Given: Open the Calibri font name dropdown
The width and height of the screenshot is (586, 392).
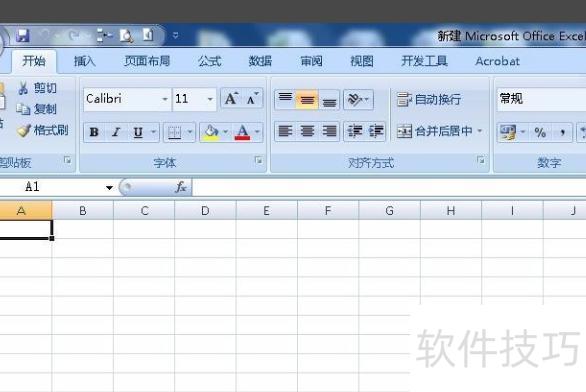Looking at the screenshot, I should click(165, 99).
